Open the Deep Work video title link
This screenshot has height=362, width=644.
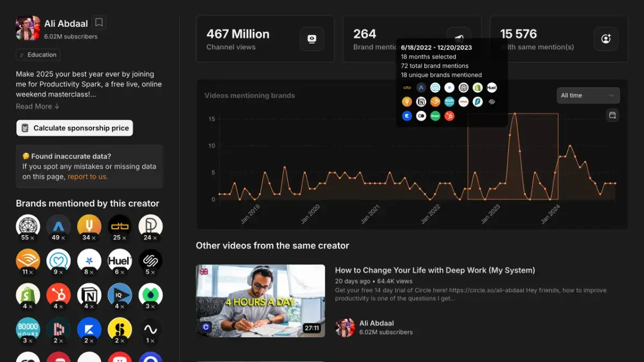tap(435, 270)
